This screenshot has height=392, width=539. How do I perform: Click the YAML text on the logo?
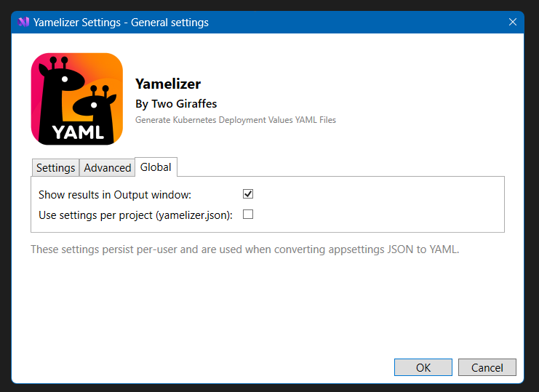[78, 132]
